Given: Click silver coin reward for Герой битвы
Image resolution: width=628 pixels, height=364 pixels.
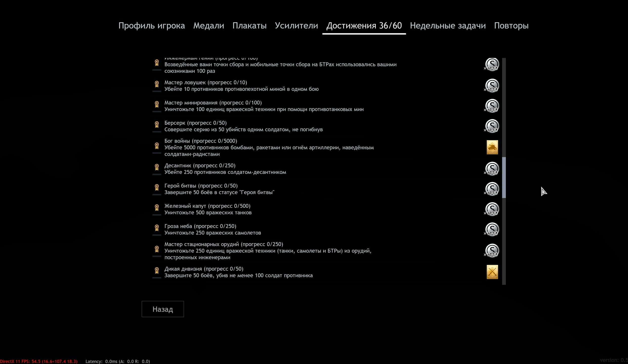Looking at the screenshot, I should 492,189.
